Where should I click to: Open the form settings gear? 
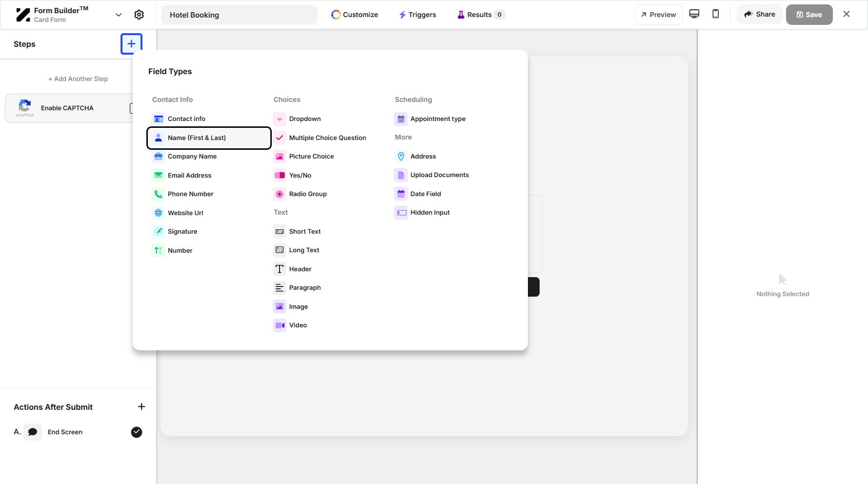139,15
